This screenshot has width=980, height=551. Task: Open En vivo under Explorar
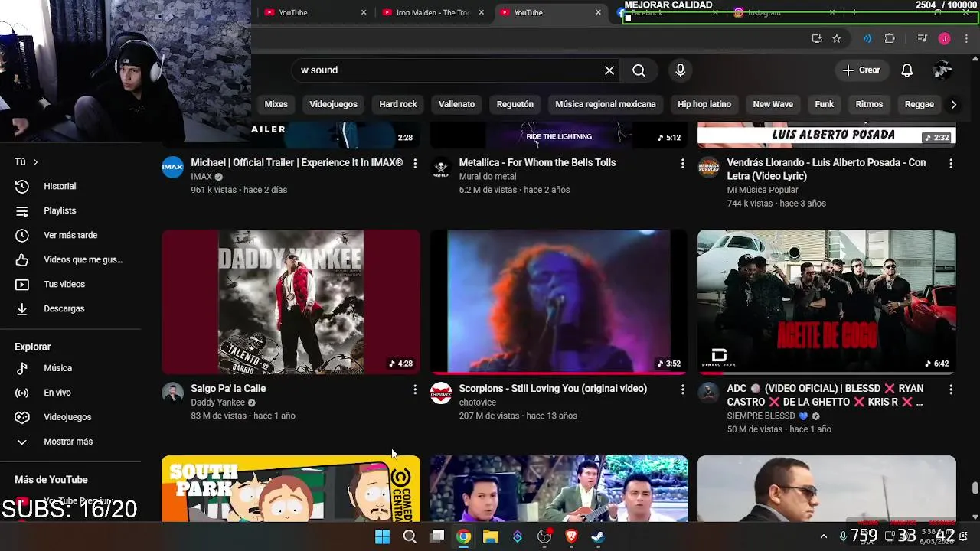[x=70, y=393]
